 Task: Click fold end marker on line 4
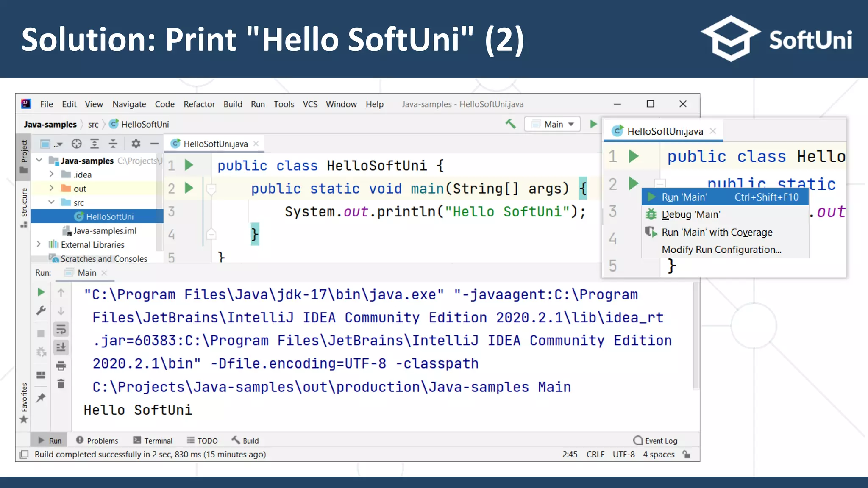click(x=211, y=234)
